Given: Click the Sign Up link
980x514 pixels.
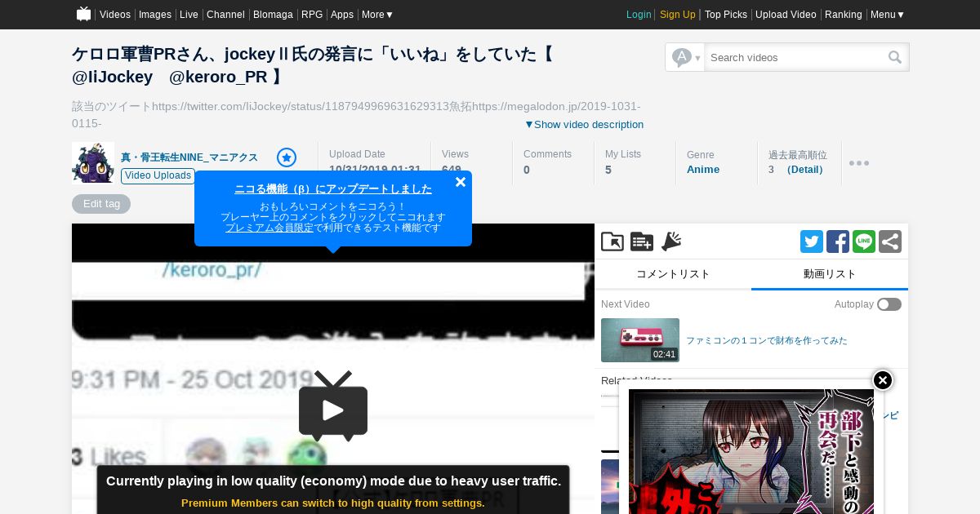Looking at the screenshot, I should coord(678,15).
